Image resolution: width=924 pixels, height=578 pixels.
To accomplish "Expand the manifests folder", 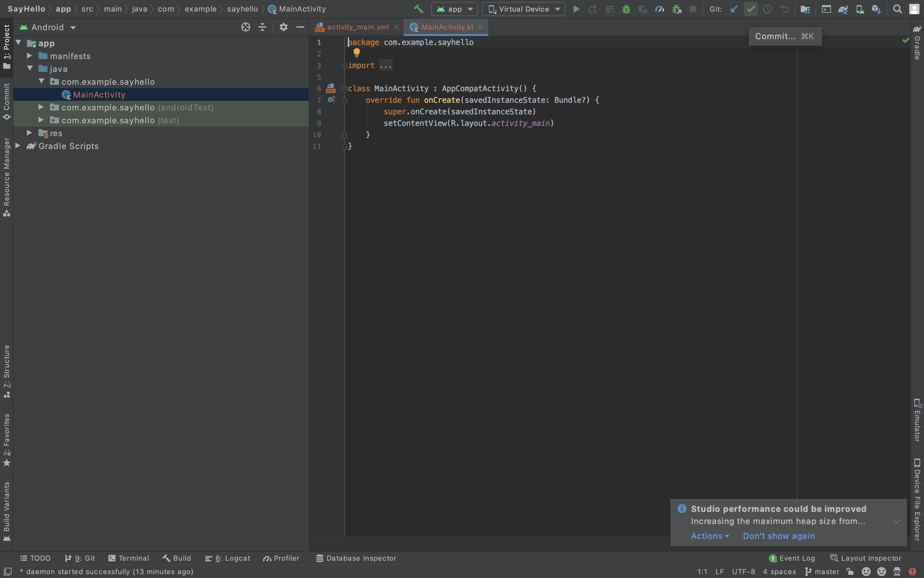I will 30,56.
